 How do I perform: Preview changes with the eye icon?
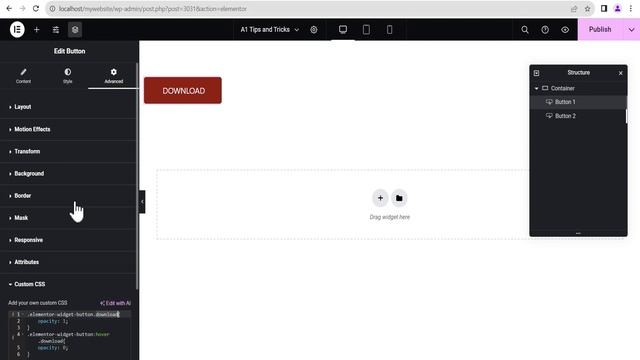pyautogui.click(x=565, y=29)
